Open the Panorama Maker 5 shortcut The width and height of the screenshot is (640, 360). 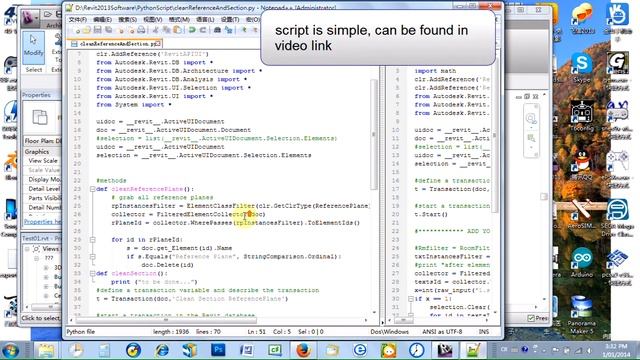coord(581,315)
